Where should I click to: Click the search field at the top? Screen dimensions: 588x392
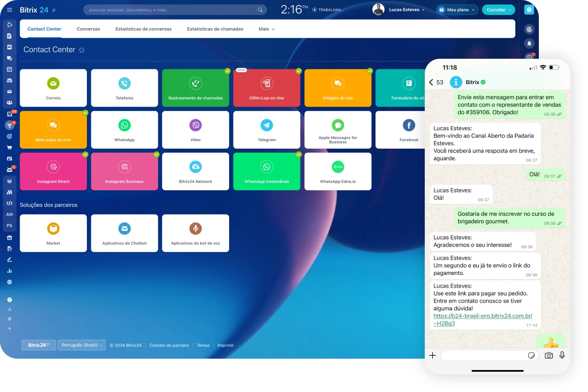[171, 10]
